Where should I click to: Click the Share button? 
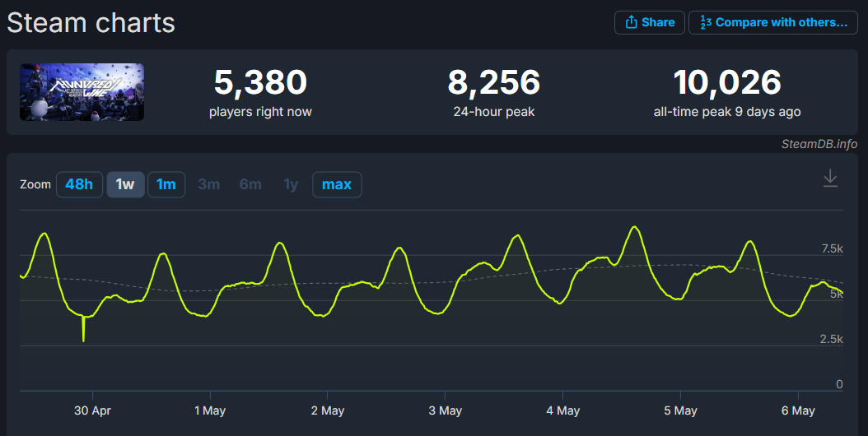click(x=649, y=23)
